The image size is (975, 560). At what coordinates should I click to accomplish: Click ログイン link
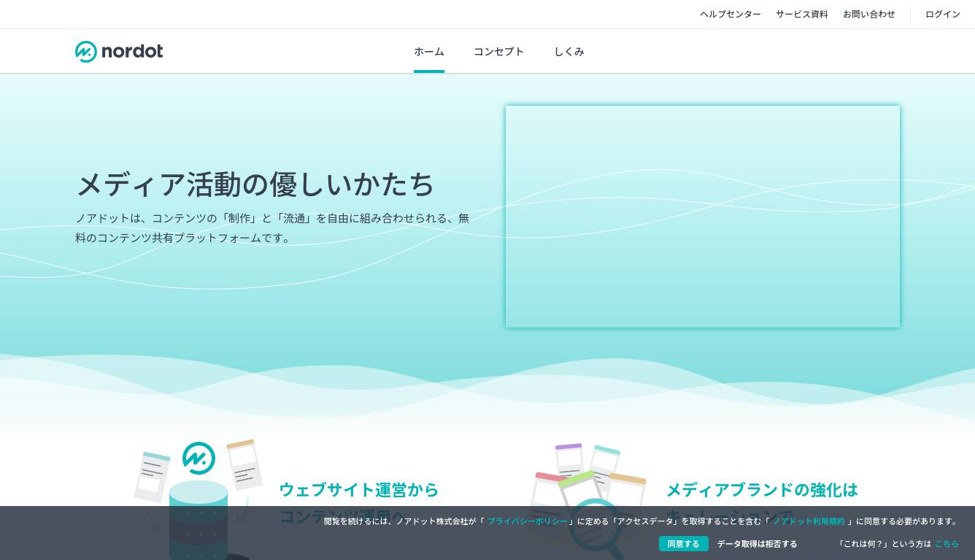(x=943, y=14)
